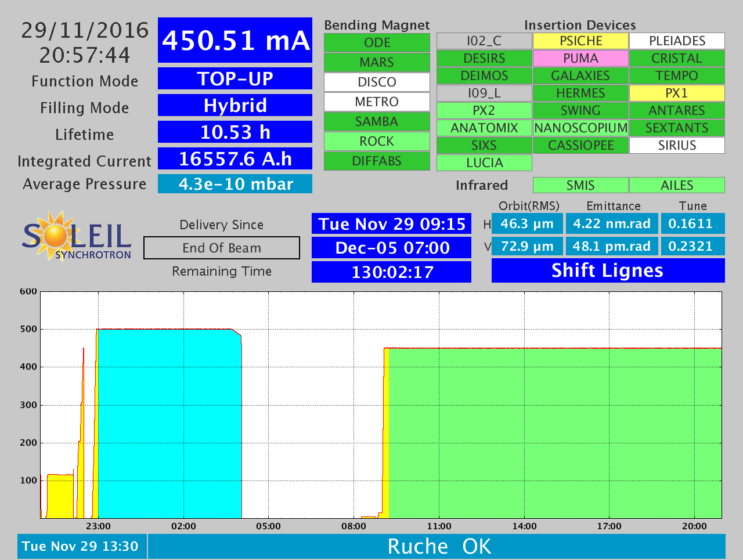Click the 20:00 time axis label

pyautogui.click(x=694, y=526)
